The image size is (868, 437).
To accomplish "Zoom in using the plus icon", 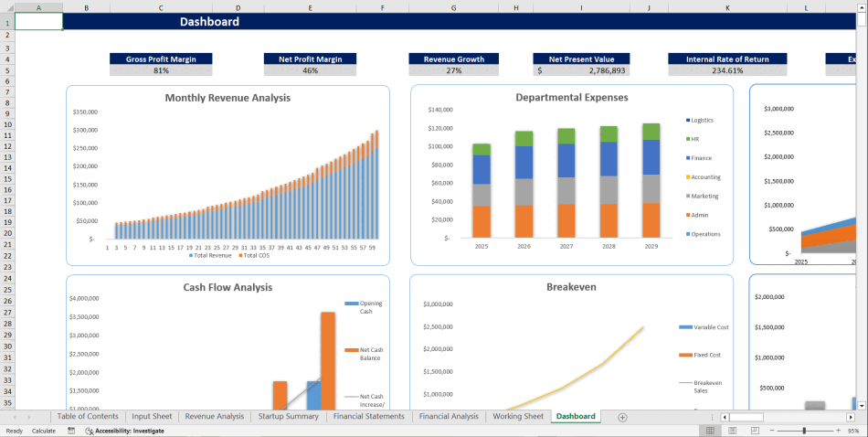I will [837, 431].
